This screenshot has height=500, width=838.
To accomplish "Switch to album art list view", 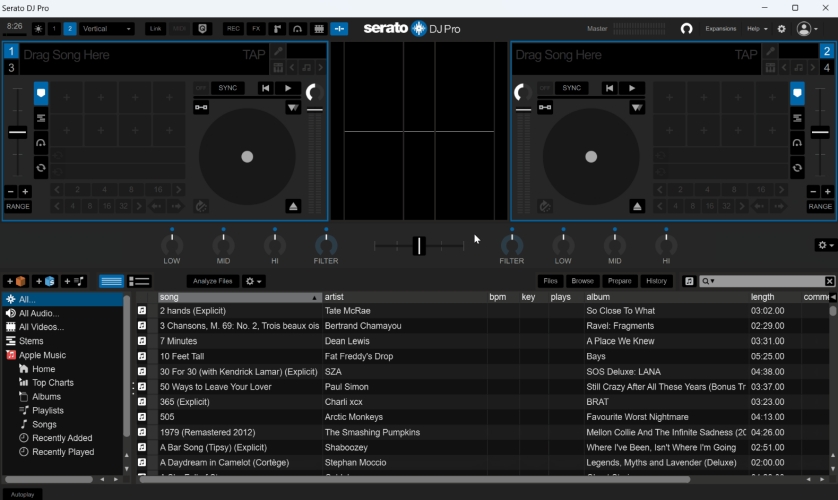I will click(139, 281).
